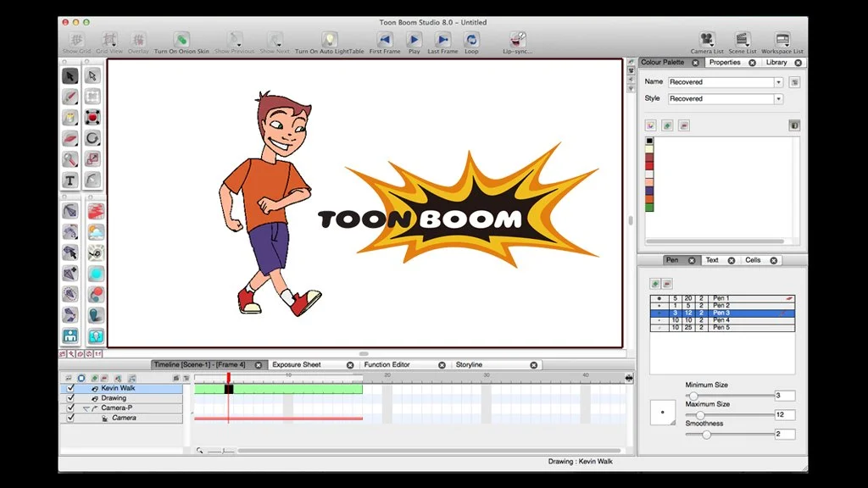This screenshot has width=868, height=488.
Task: Click Show Next onion skin icon
Action: pos(275,43)
